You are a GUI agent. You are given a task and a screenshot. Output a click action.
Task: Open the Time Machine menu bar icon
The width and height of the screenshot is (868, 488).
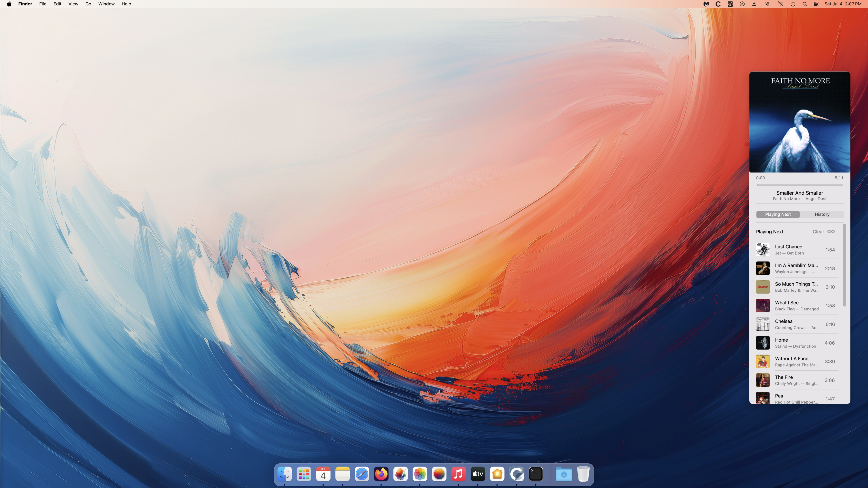(x=793, y=4)
